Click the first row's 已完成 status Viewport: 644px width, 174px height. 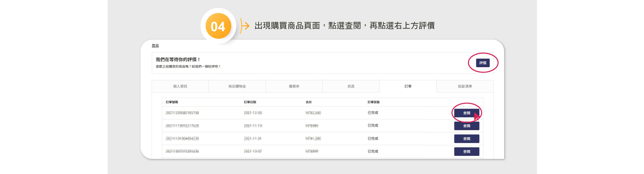pos(373,113)
